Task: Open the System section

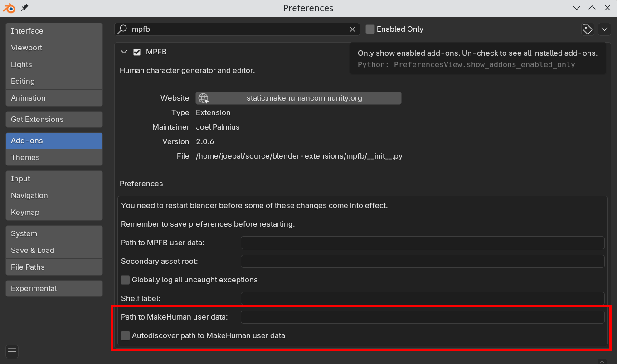Action: click(54, 233)
